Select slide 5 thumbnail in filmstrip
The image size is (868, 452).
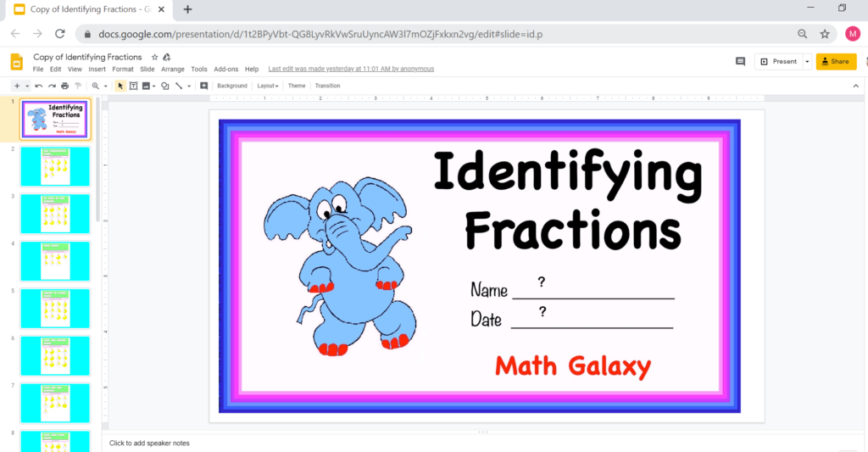click(55, 309)
